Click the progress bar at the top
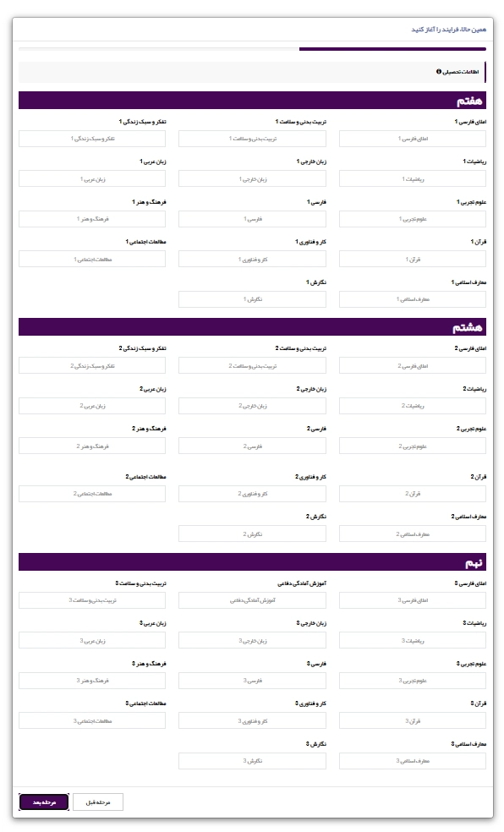The image size is (504, 832). [x=252, y=49]
